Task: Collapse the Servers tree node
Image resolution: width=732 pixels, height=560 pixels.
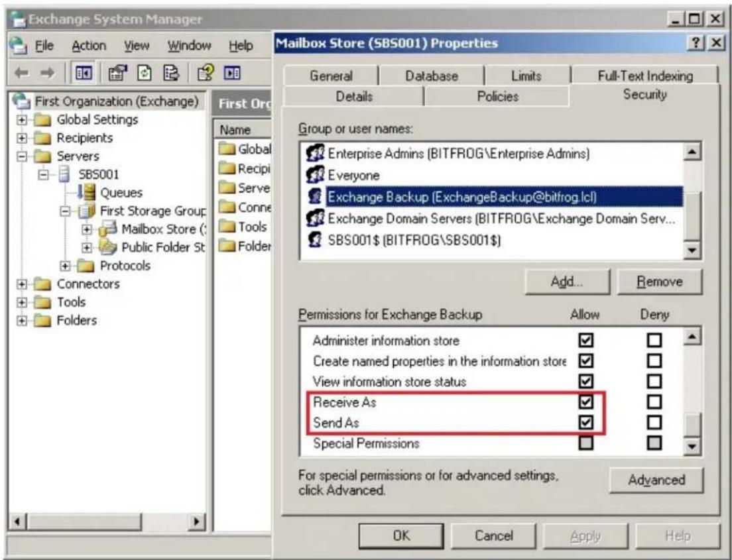Action: 21,156
